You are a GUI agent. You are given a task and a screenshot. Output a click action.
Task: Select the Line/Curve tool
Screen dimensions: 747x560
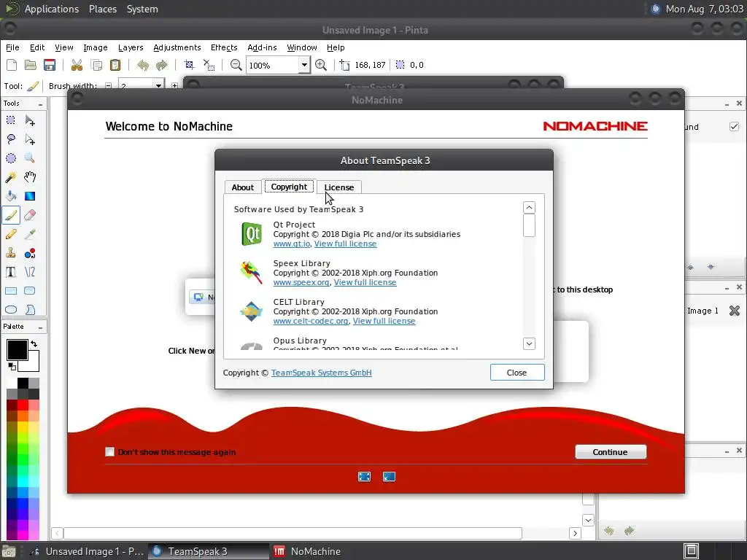29,272
